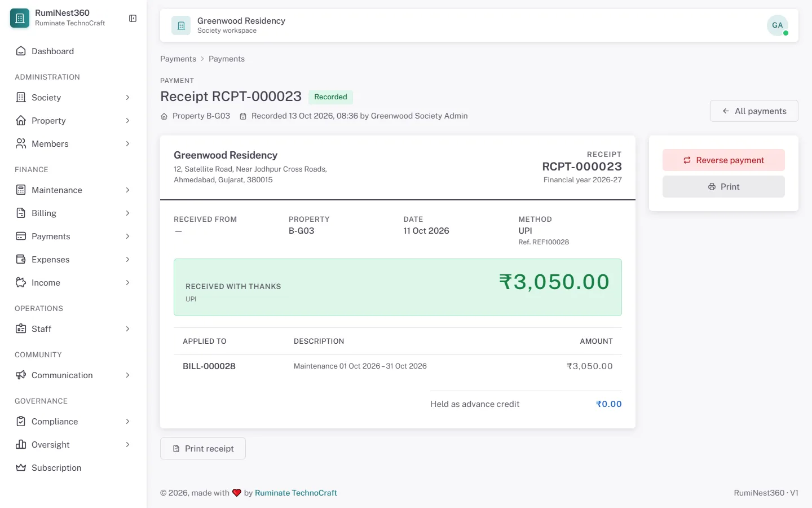
Task: Click the Society building icon
Action: (x=21, y=98)
